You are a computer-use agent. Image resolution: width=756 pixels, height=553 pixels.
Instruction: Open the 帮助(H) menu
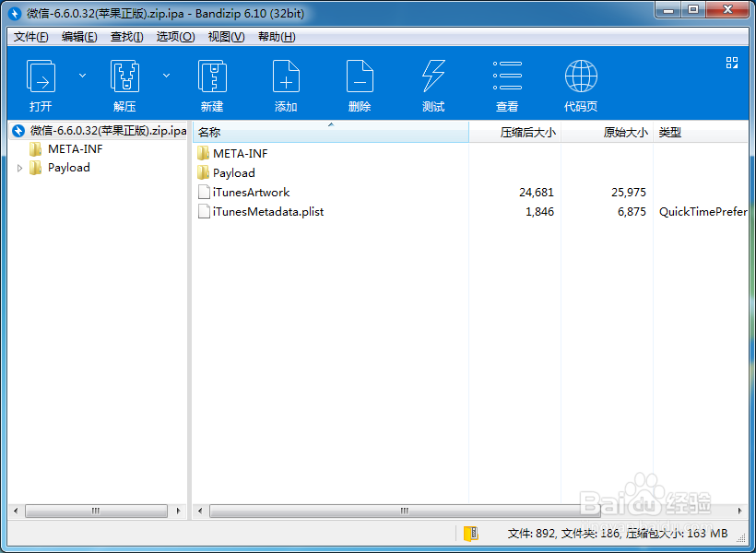pos(277,37)
